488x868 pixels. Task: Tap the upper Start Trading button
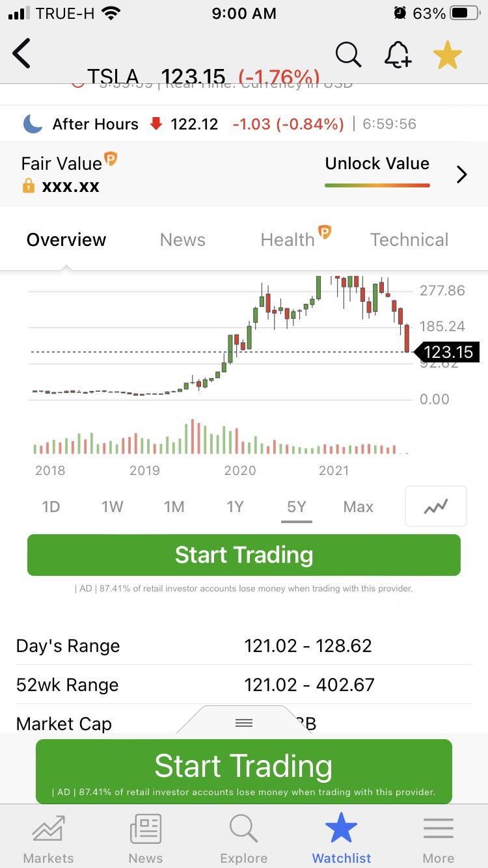[x=244, y=555]
